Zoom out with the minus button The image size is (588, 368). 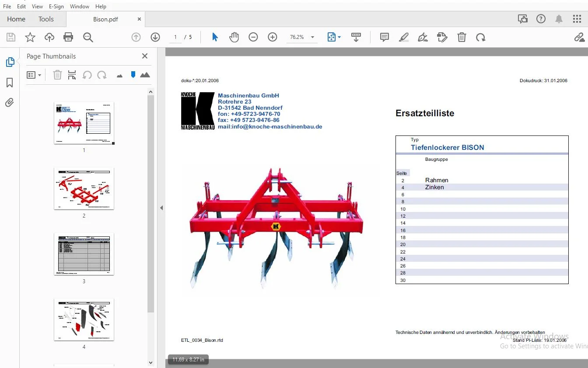[x=253, y=38]
